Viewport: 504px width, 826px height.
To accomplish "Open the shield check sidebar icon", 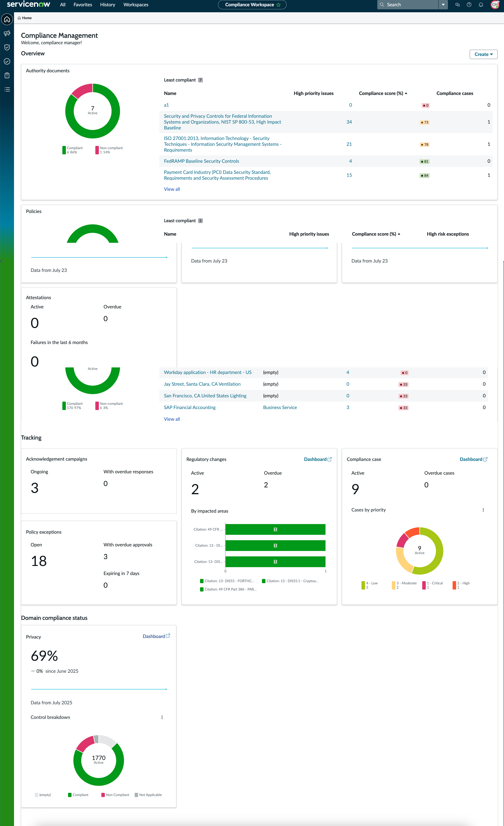I will (x=7, y=47).
